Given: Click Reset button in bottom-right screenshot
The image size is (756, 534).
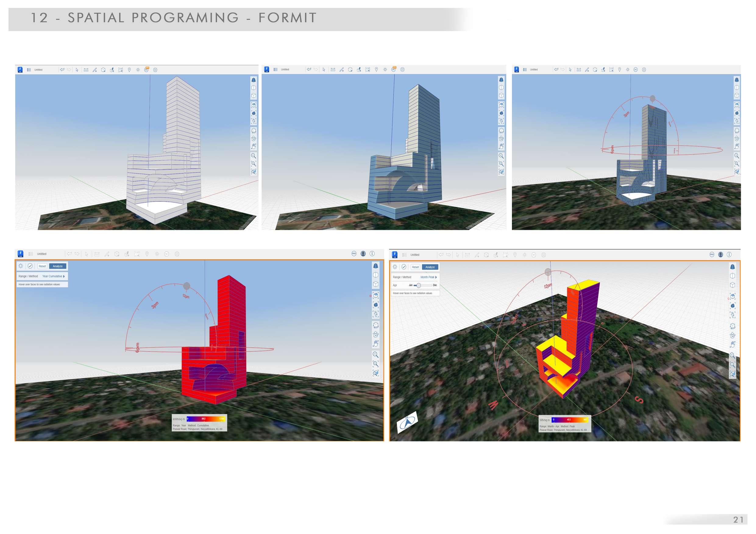Looking at the screenshot, I should point(416,267).
